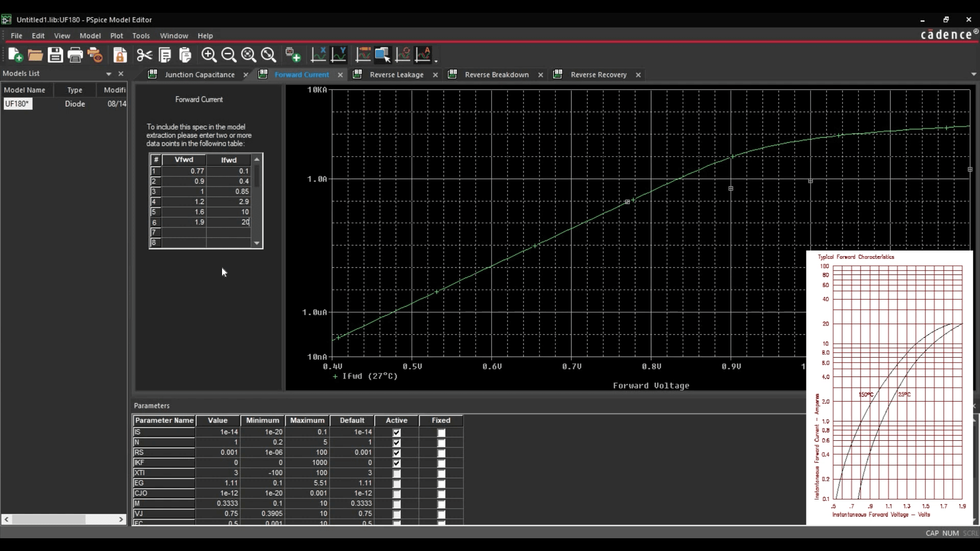This screenshot has height=551, width=980.
Task: Copy using the copy pages icon
Action: tap(165, 55)
